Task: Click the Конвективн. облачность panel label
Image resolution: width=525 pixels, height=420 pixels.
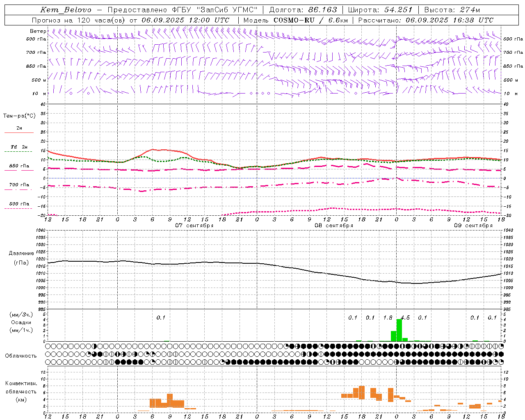Action: 21,388
